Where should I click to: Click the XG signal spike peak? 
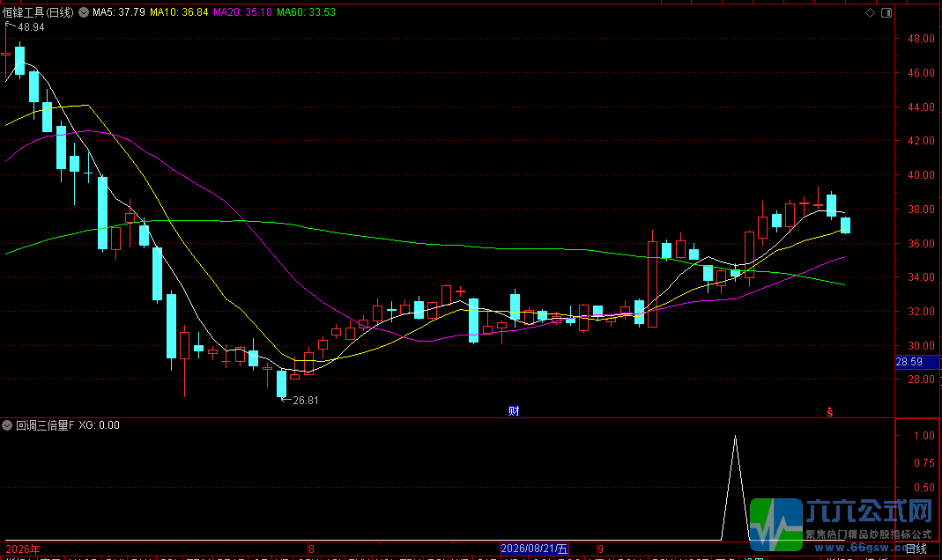tap(735, 437)
